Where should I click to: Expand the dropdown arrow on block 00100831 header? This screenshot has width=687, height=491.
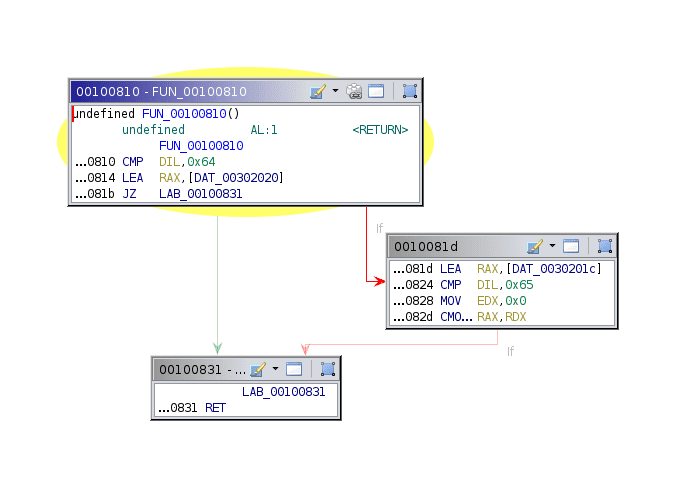(x=275, y=369)
